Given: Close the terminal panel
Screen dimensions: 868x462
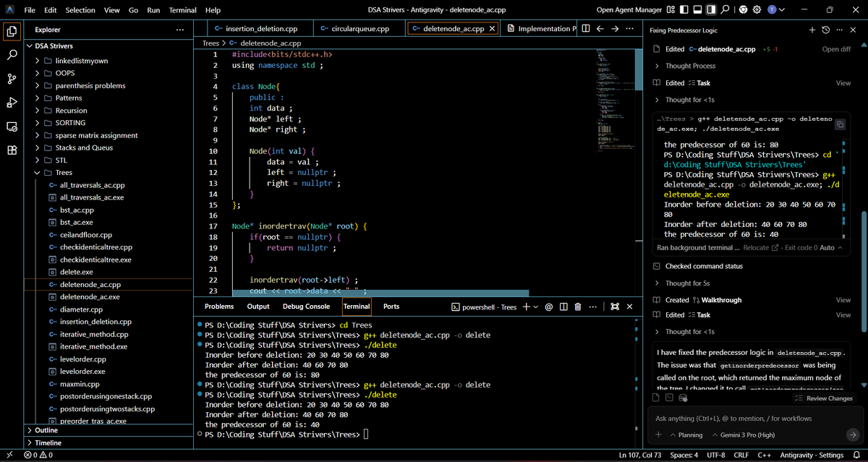Looking at the screenshot, I should (629, 307).
